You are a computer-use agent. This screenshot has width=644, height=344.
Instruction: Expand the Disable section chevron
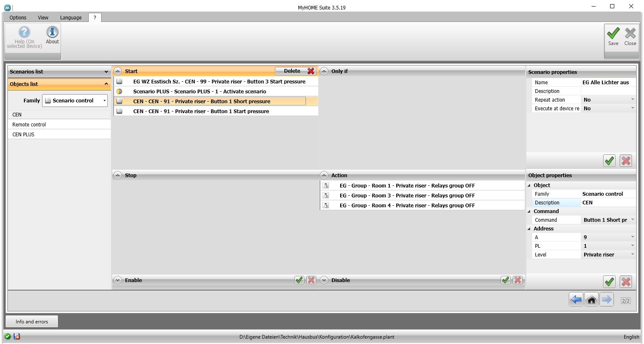click(324, 280)
